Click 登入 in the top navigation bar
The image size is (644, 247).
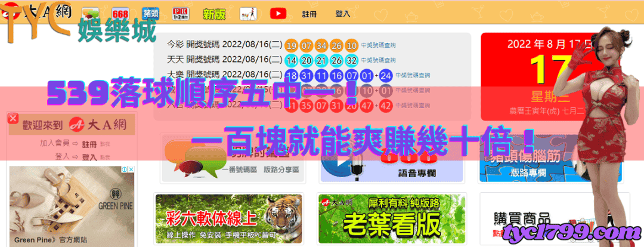pos(342,14)
